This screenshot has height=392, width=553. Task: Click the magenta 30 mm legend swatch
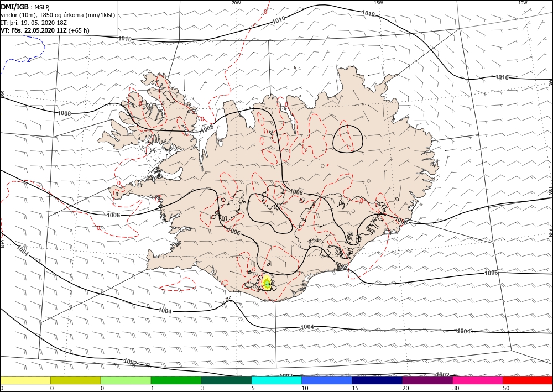(478, 380)
